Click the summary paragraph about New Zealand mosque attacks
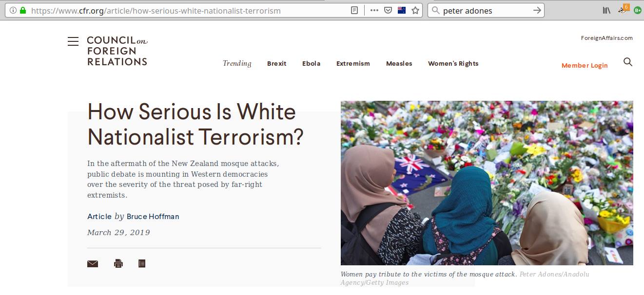The image size is (644, 295). (183, 180)
